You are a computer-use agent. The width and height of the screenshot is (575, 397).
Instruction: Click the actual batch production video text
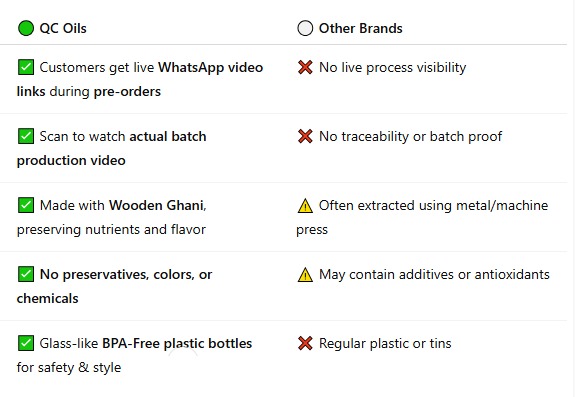[111, 148]
